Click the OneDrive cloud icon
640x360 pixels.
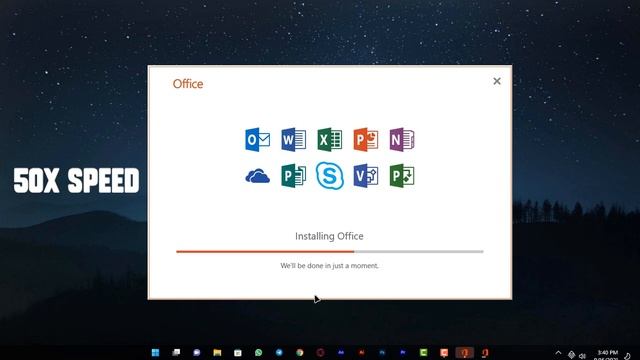(x=258, y=176)
